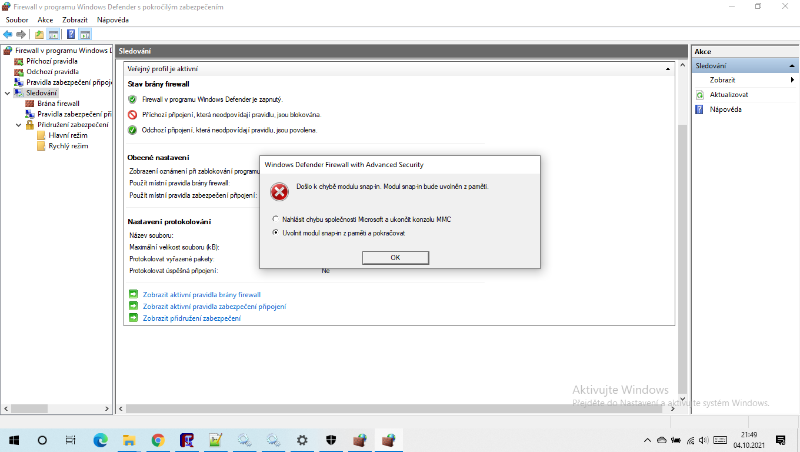Click Nápověda in the Akce pane

[726, 109]
